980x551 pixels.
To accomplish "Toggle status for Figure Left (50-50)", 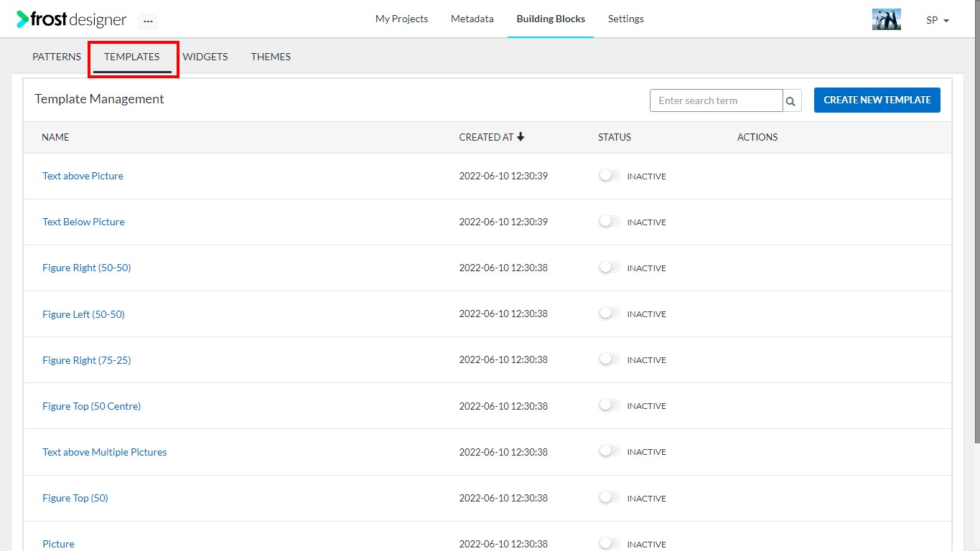I will coord(609,313).
